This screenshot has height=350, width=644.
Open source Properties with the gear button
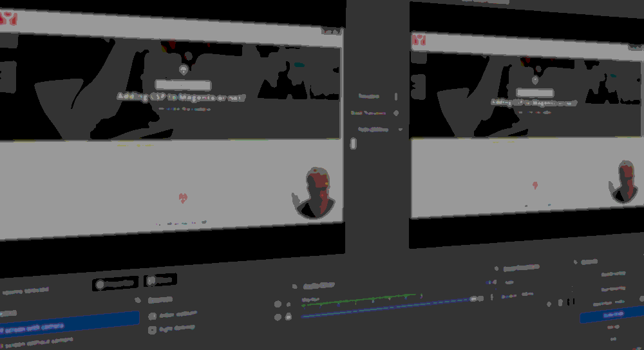pos(116,282)
